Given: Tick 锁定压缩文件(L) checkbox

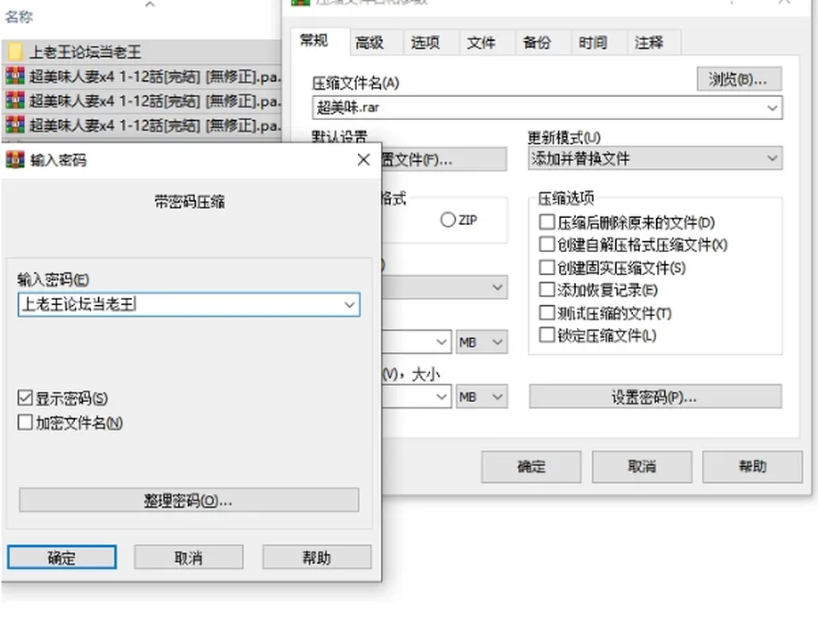Looking at the screenshot, I should [x=547, y=336].
